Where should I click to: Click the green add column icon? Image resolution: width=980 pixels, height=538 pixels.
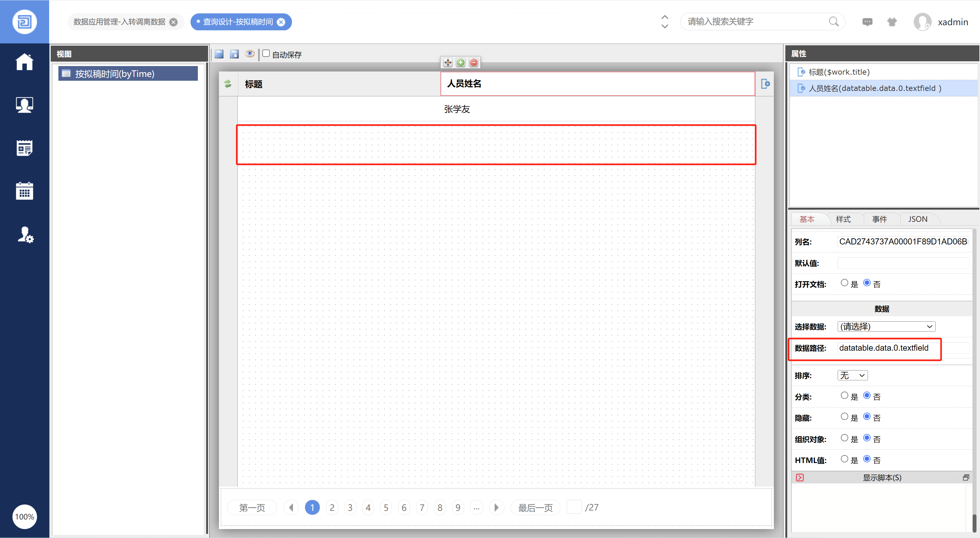tap(461, 63)
